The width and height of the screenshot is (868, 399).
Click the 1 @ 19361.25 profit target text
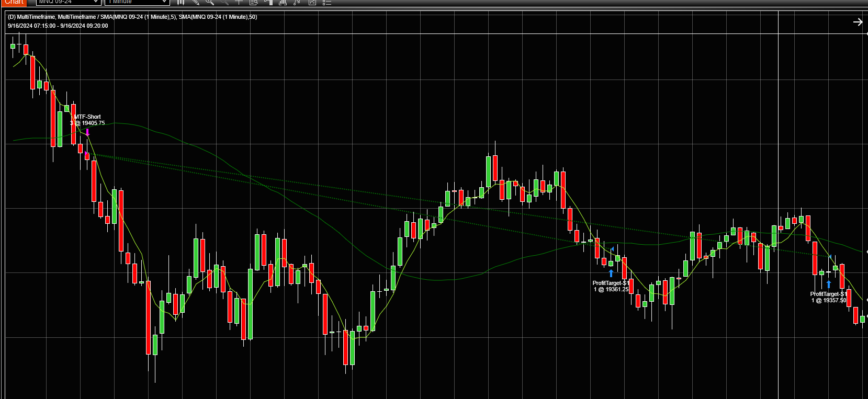point(611,290)
